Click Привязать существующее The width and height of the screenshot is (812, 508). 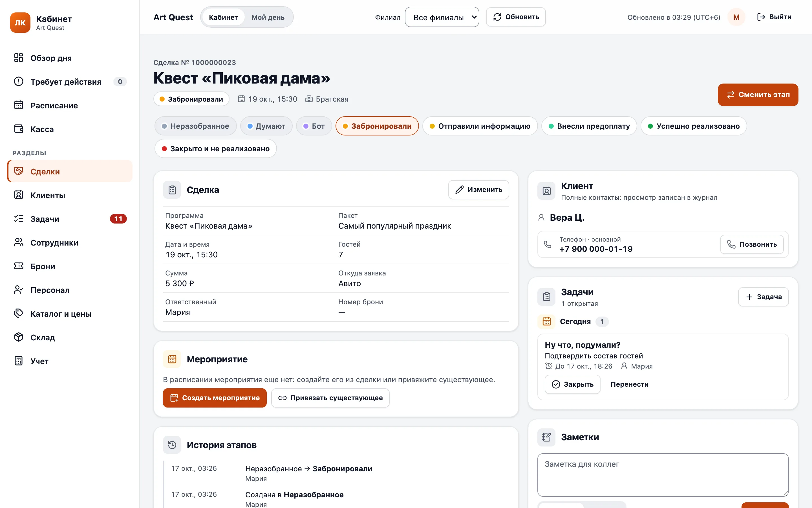click(330, 398)
